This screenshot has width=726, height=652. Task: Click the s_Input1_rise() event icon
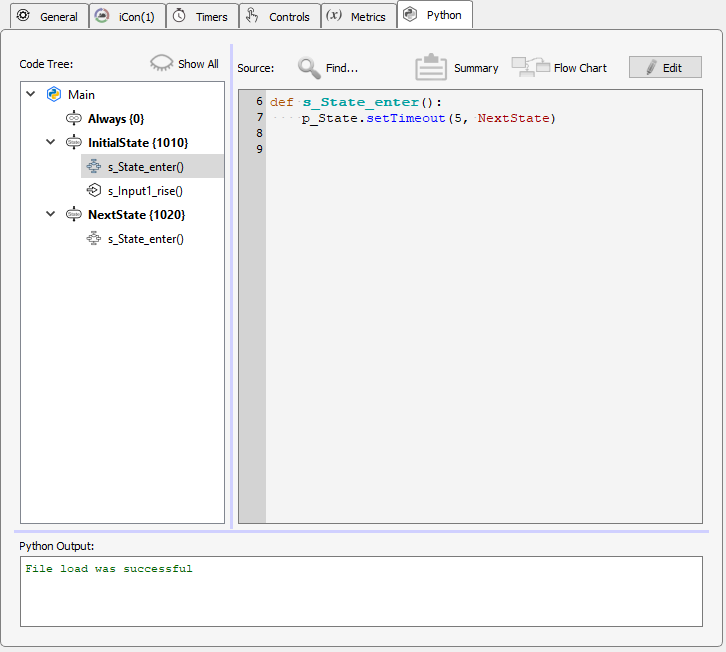click(94, 191)
